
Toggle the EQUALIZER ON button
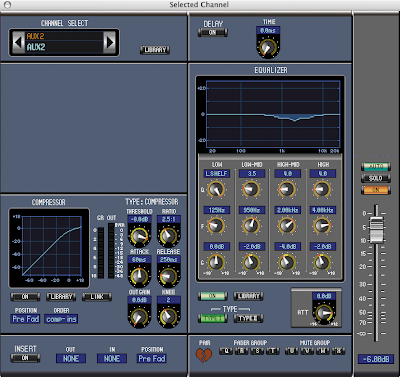(212, 296)
